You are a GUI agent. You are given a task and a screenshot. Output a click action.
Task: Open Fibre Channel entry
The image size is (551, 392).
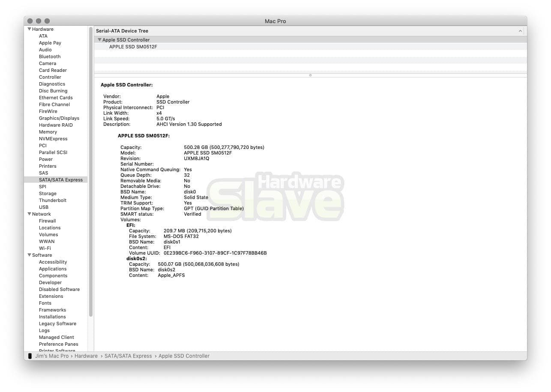(x=54, y=104)
